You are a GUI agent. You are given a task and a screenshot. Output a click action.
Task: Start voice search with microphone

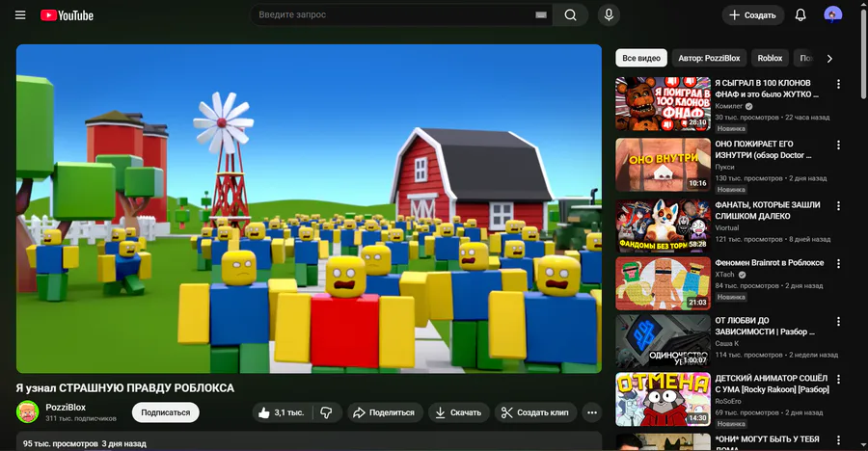(609, 15)
